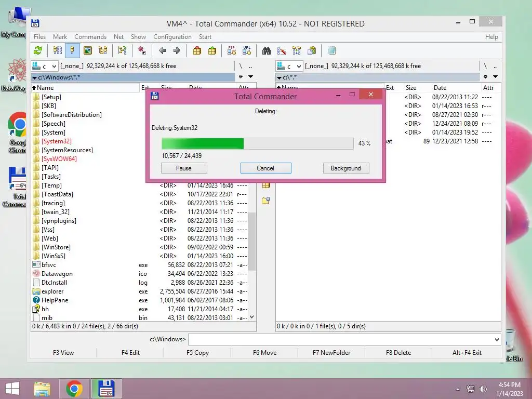Select the full details view toolbar icon
Image resolution: width=532 pixels, height=399 pixels.
[72, 51]
